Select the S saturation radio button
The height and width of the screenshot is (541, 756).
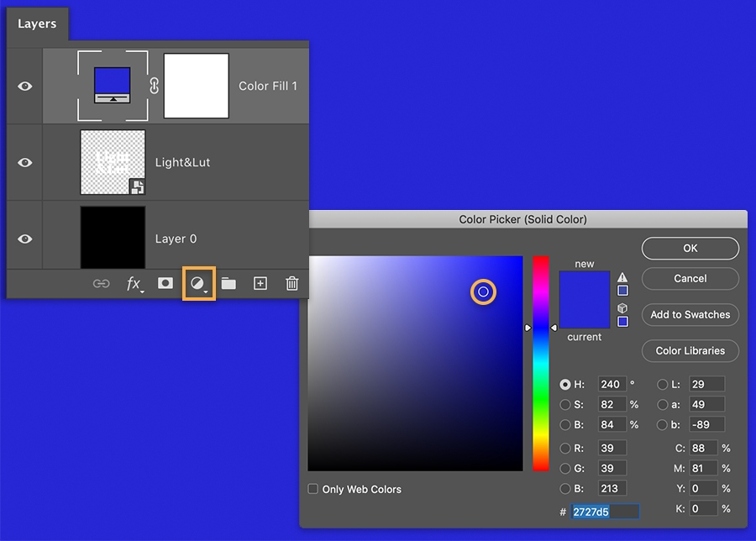tap(566, 404)
